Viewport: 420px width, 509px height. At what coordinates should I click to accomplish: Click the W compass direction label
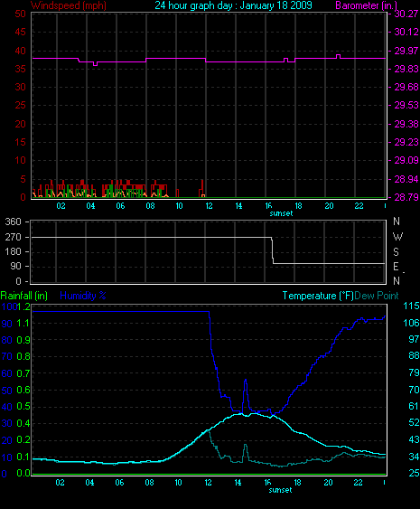(x=397, y=236)
